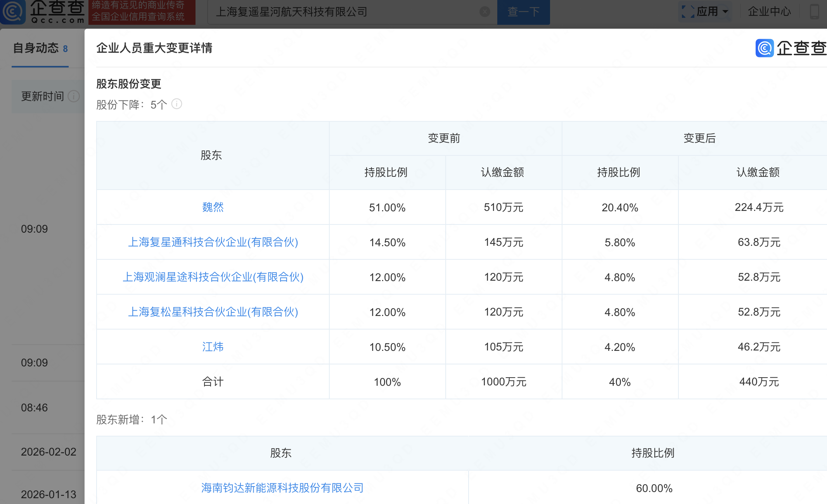Open 海南钧达新能源科技股份有限公司 link
This screenshot has width=827, height=504.
pyautogui.click(x=282, y=488)
